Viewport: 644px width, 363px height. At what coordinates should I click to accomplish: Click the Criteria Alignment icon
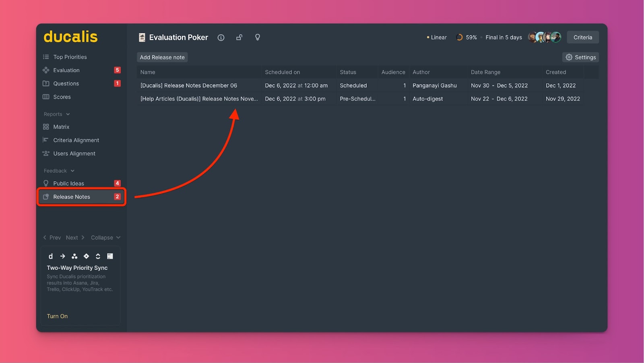point(46,140)
